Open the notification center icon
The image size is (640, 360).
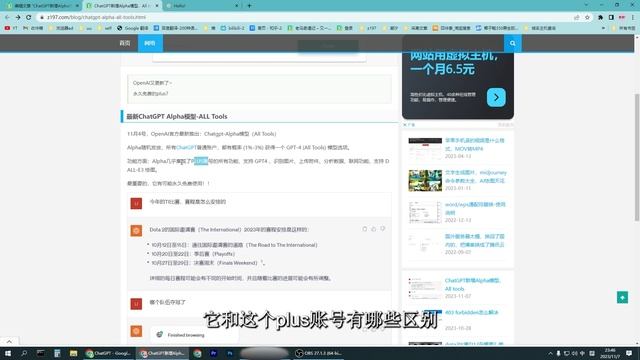629,353
